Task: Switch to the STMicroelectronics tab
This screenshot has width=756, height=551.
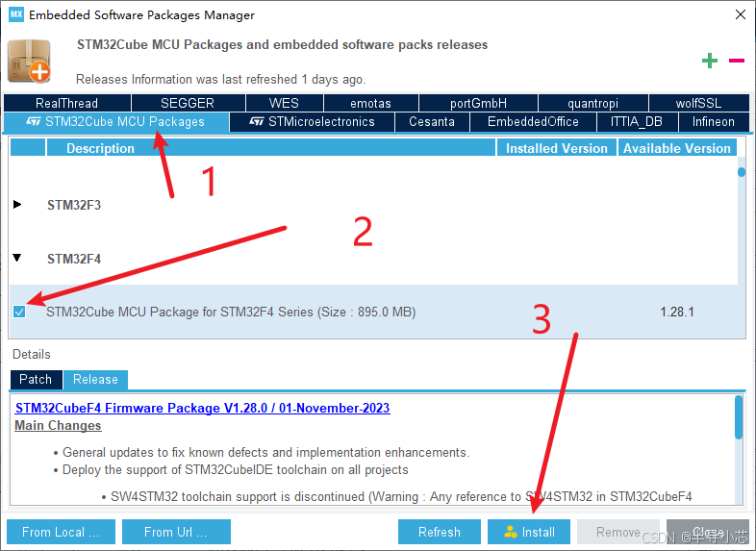Action: 312,122
